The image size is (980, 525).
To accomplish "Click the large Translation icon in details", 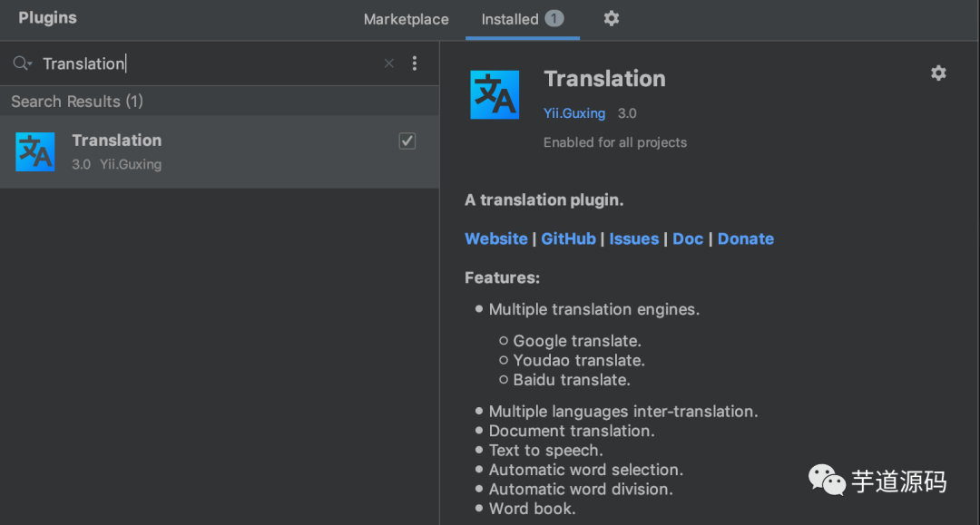I will coord(495,95).
